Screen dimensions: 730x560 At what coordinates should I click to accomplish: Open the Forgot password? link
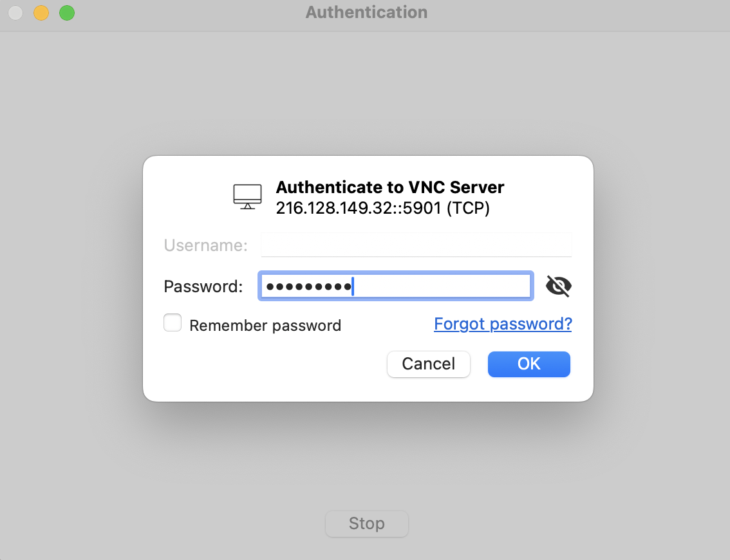(x=503, y=324)
